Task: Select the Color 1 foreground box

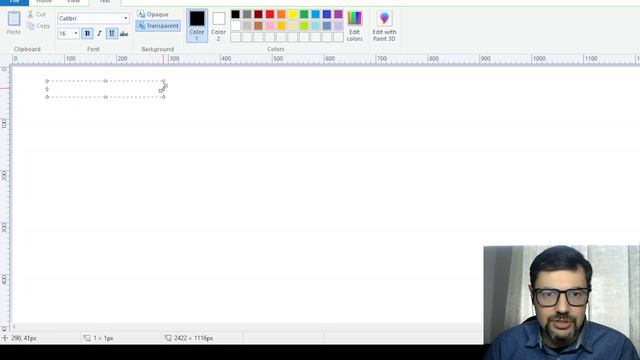Action: pyautogui.click(x=197, y=25)
